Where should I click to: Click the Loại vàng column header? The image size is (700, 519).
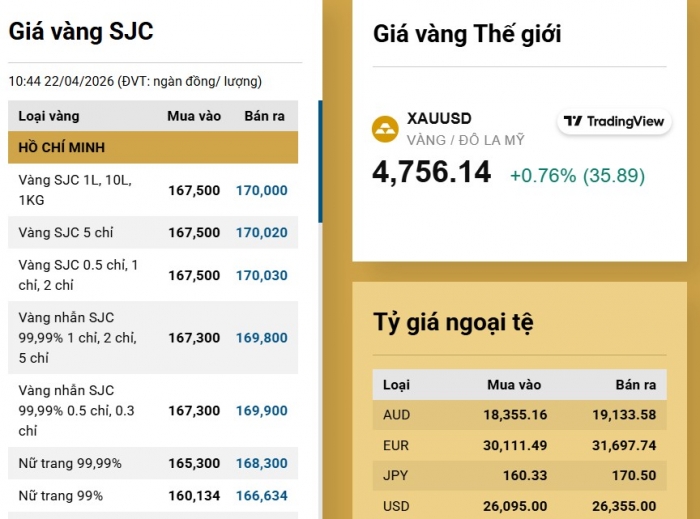(49, 116)
